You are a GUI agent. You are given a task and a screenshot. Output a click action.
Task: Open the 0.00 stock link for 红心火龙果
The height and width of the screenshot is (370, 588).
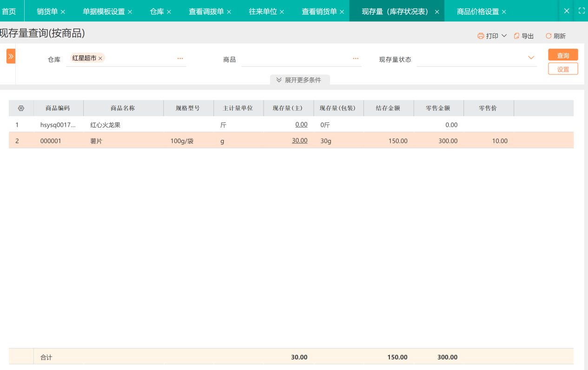301,125
